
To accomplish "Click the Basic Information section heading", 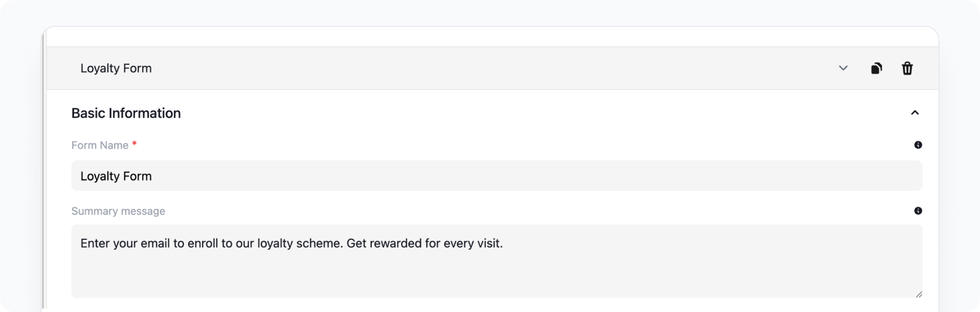I will (x=126, y=113).
